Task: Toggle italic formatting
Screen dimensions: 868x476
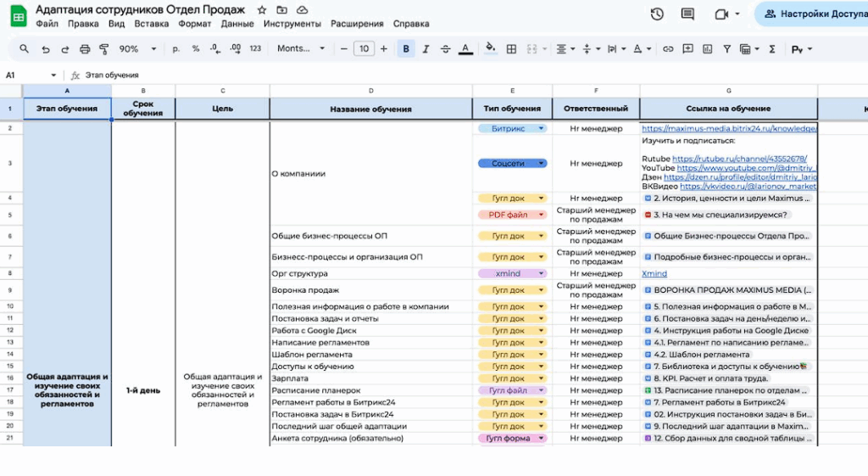Action: (426, 49)
